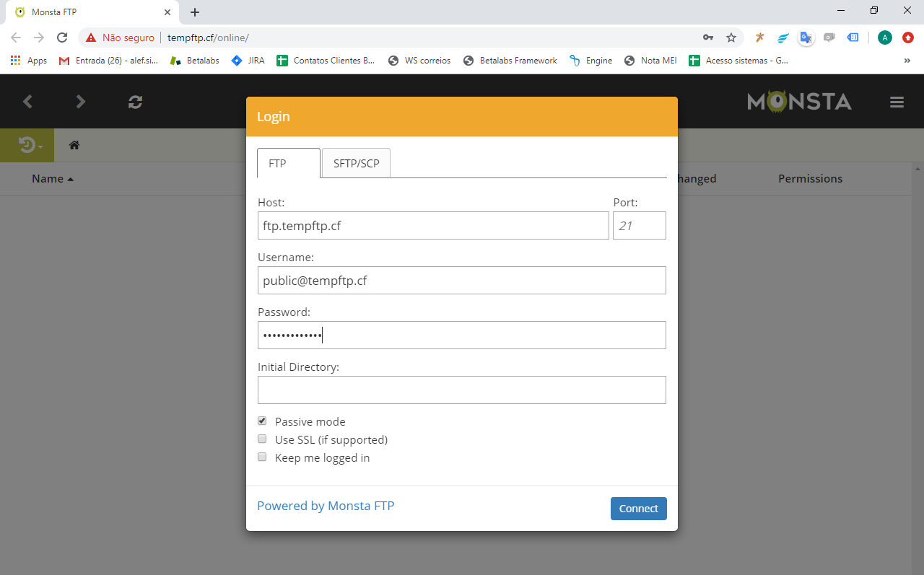Viewport: 924px width, 575px height.
Task: Expand the hidden bookmarks chevron
Action: (907, 61)
